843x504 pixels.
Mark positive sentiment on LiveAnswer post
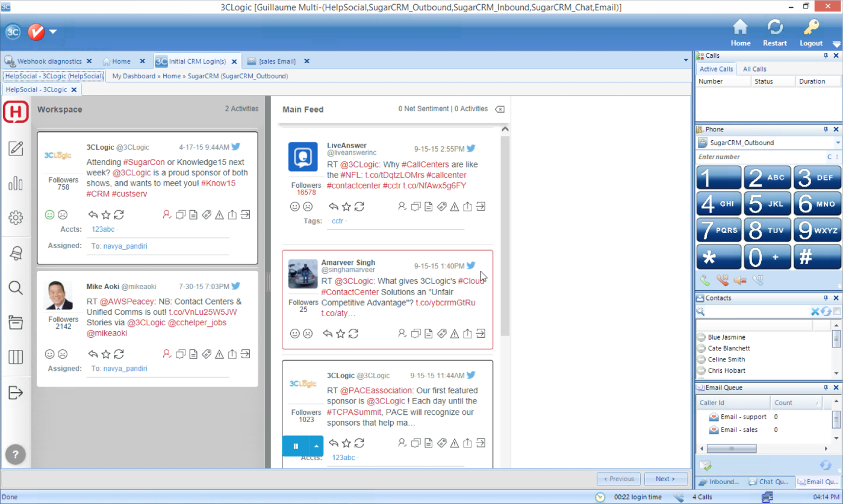pos(294,207)
